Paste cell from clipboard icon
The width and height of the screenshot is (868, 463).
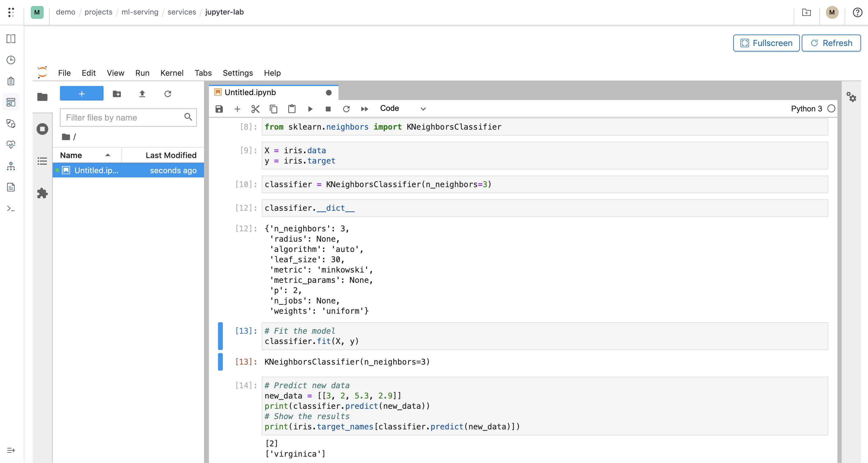292,109
